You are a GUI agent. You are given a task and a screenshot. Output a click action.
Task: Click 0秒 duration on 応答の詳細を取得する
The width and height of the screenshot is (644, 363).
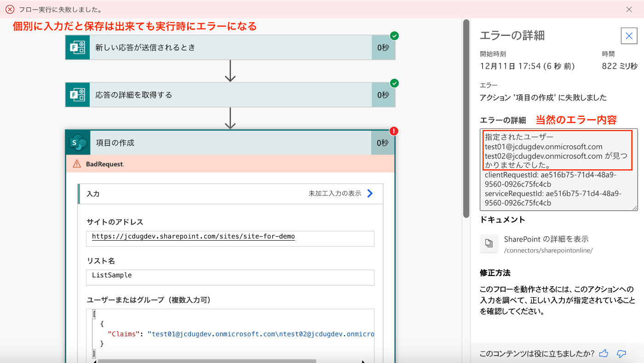tap(383, 95)
